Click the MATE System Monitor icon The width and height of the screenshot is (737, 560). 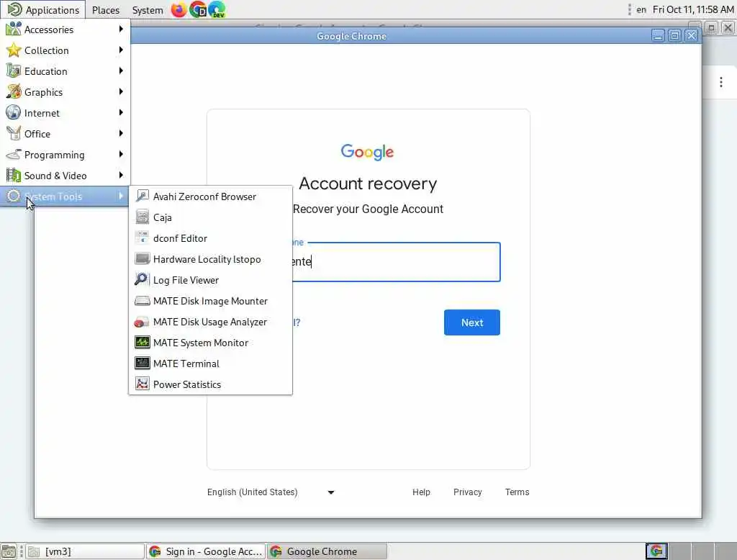tap(142, 343)
